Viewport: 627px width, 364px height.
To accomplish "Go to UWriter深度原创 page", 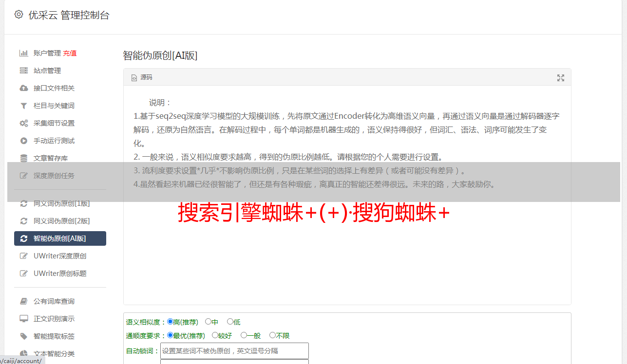I will (60, 256).
